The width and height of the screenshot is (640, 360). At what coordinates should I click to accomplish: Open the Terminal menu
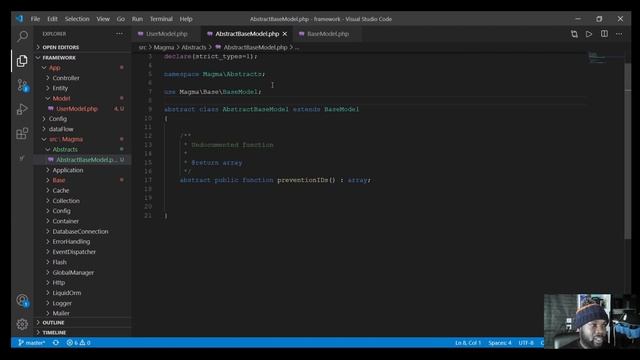point(161,19)
